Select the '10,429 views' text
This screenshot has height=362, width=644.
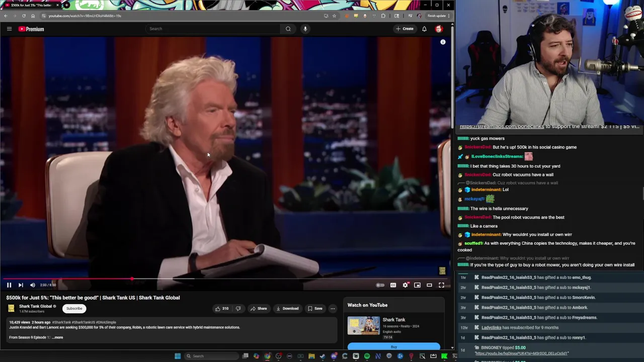click(x=19, y=322)
